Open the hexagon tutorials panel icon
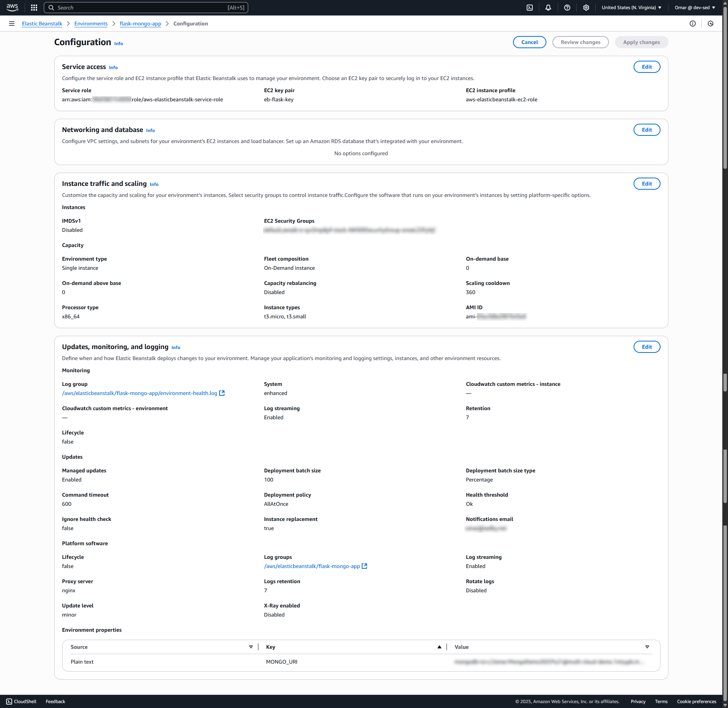The image size is (728, 708). [711, 24]
